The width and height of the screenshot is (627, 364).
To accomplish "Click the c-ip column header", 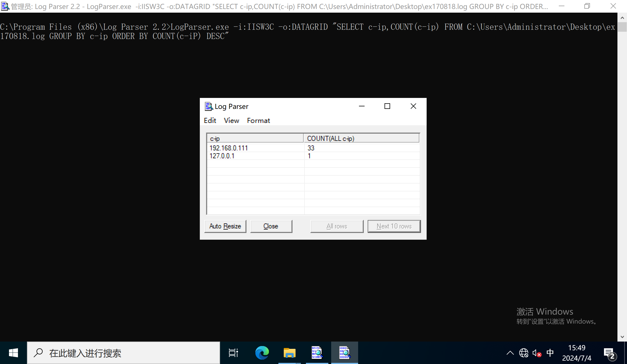I will (x=255, y=138).
